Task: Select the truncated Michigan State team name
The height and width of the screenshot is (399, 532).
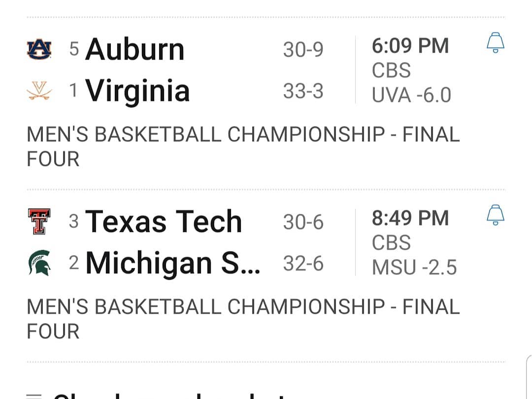Action: [x=172, y=264]
